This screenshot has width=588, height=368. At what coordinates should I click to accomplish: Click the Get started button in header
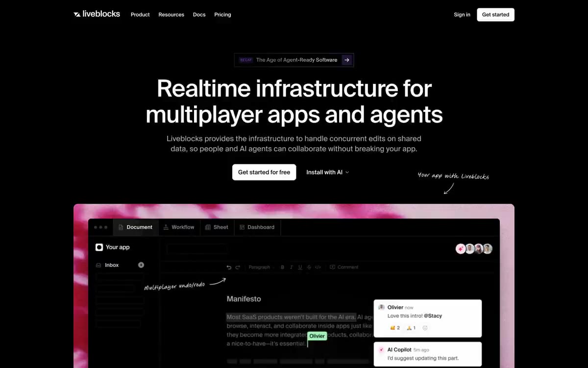point(495,15)
